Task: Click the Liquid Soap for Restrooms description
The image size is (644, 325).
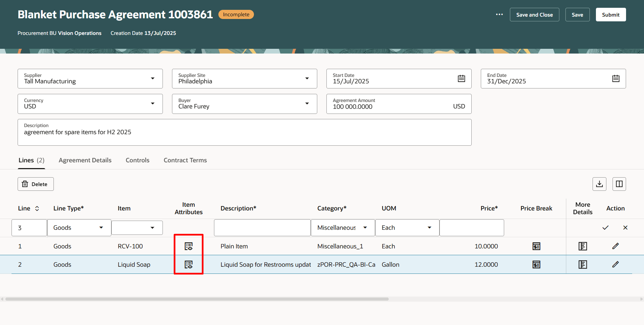Action: [266, 265]
